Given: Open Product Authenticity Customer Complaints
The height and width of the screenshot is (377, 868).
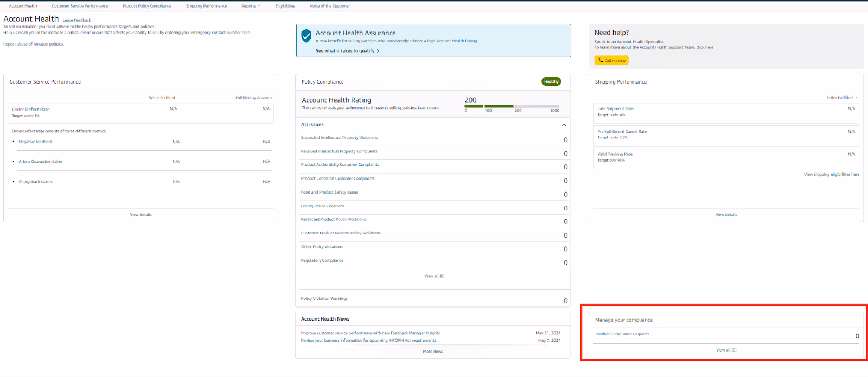Looking at the screenshot, I should point(340,165).
